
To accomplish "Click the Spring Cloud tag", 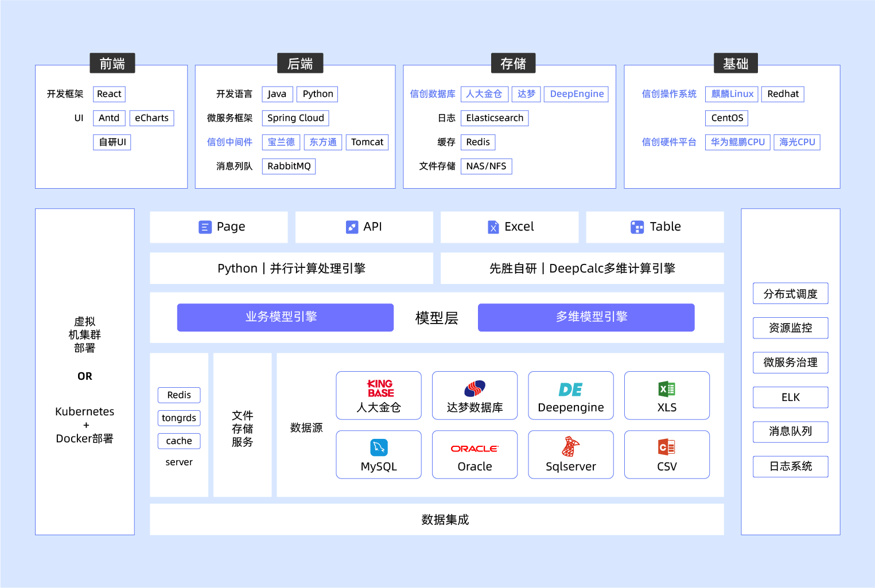I will click(x=295, y=118).
